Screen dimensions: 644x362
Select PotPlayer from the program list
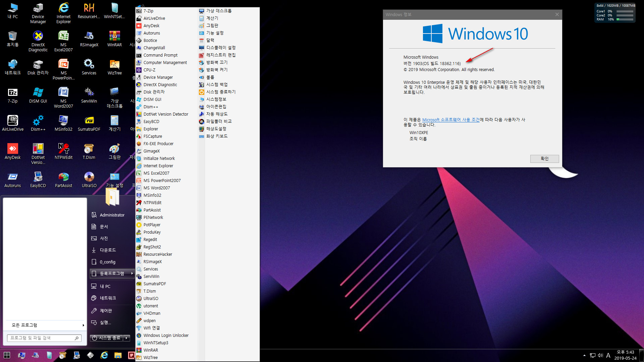point(166,225)
